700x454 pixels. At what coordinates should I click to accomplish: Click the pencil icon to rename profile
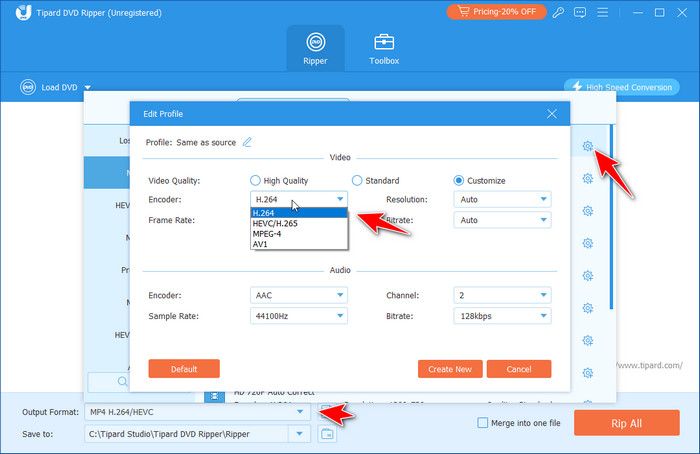[x=247, y=142]
